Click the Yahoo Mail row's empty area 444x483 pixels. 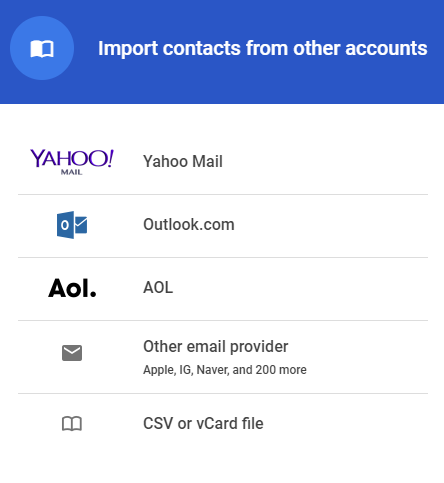[327, 162]
